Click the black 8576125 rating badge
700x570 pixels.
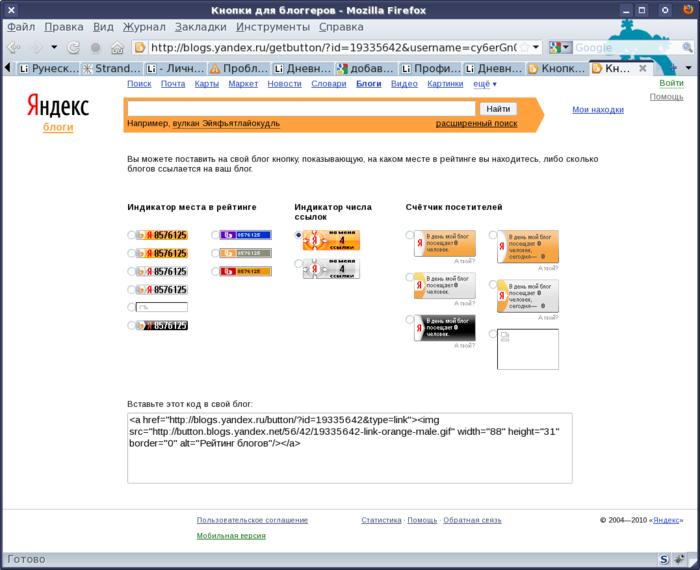[x=162, y=325]
